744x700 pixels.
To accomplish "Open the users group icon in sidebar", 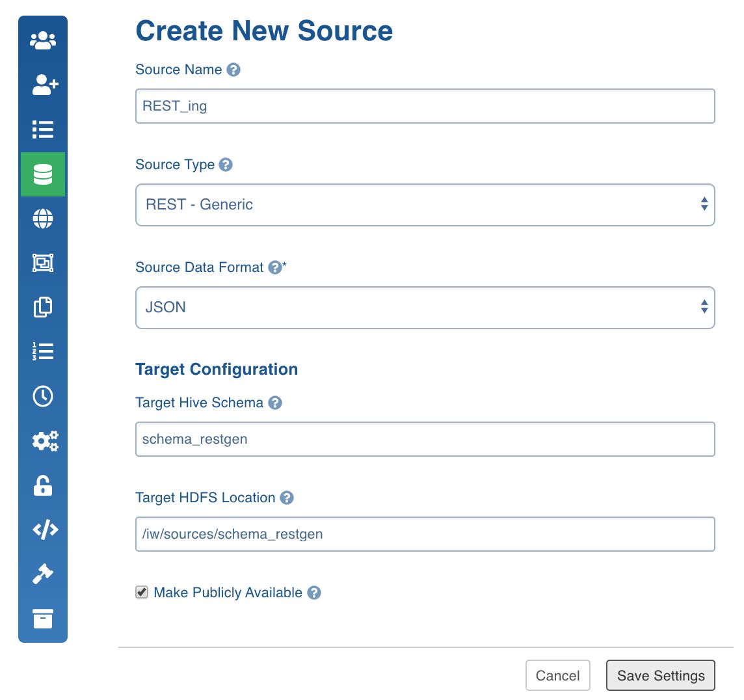I will click(x=43, y=41).
